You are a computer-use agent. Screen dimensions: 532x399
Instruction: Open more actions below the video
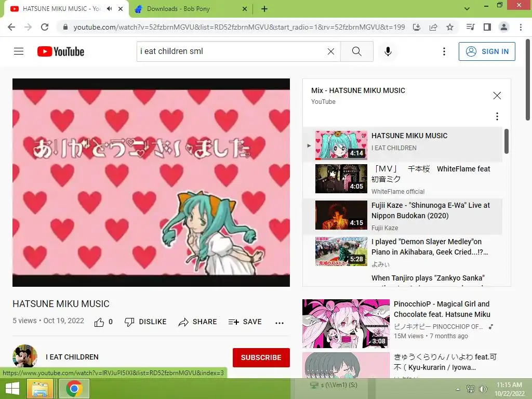279,323
